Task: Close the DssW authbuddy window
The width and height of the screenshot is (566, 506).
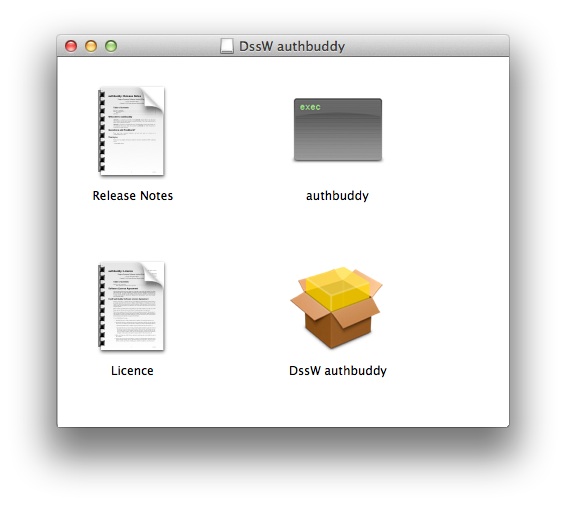Action: click(71, 46)
